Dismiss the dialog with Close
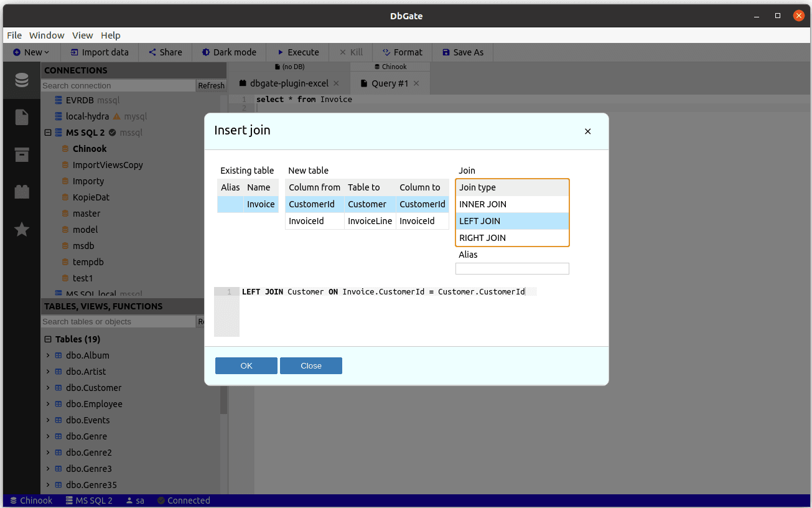Screen dimensions: 812x508 coord(310,365)
